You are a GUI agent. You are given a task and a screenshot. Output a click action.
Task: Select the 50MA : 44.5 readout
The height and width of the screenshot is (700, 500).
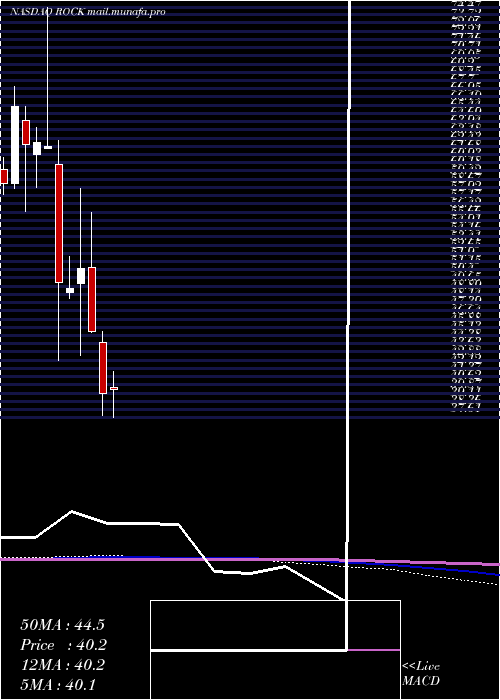point(62,625)
